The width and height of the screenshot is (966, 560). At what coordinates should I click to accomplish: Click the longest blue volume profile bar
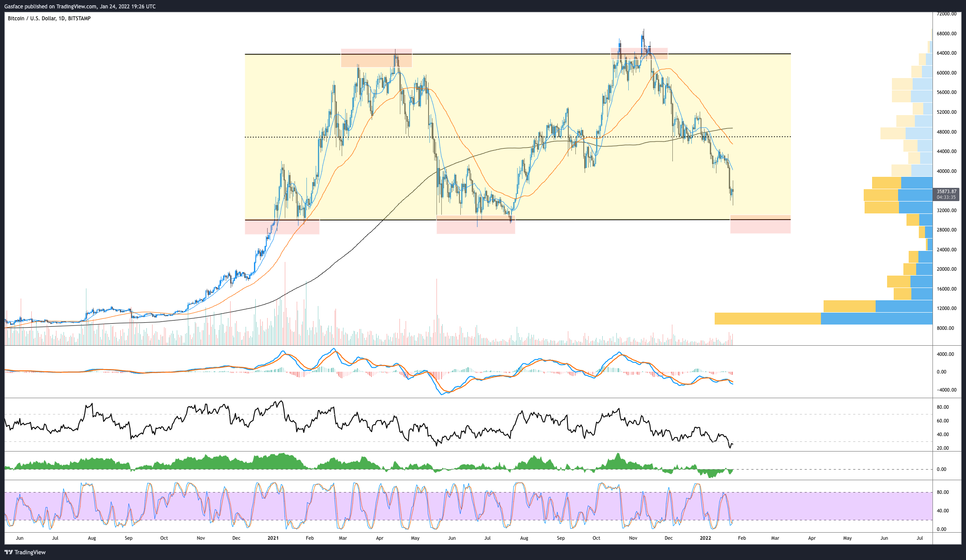pos(876,318)
